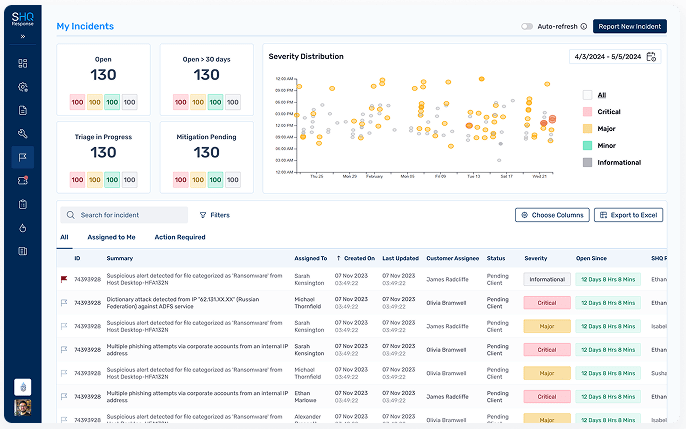Open the settings gear icon in sidebar
The width and height of the screenshot is (686, 429).
point(23,87)
